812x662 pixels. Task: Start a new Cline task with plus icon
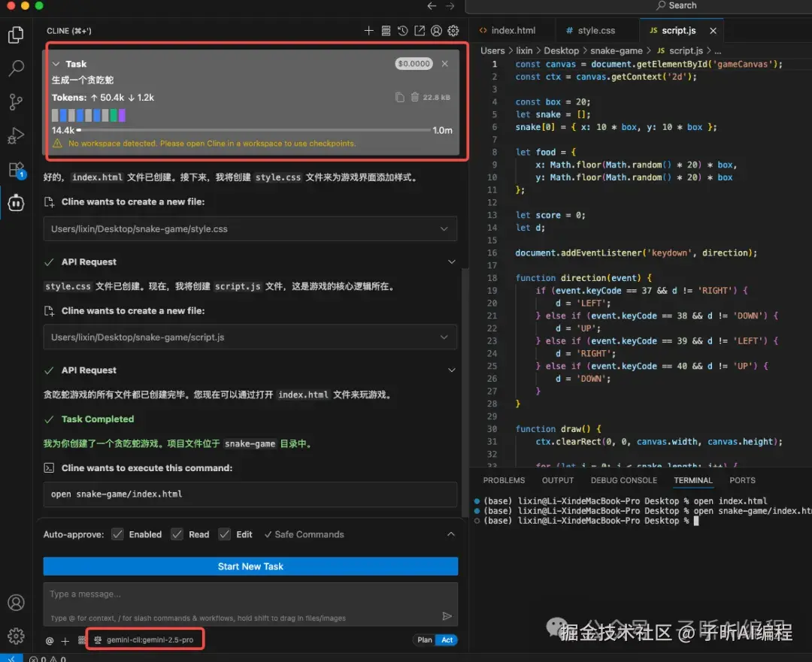click(368, 31)
